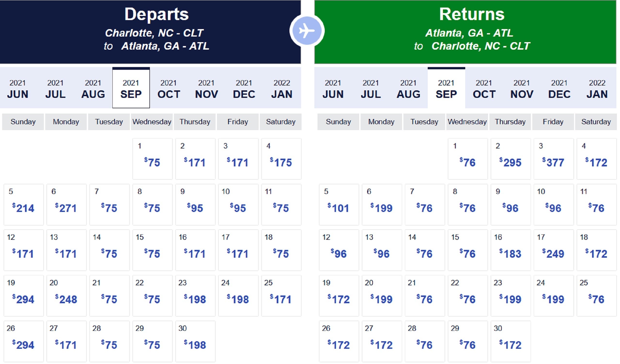Click the Wednesday column header under Departs
The width and height of the screenshot is (620, 364).
[x=152, y=122]
